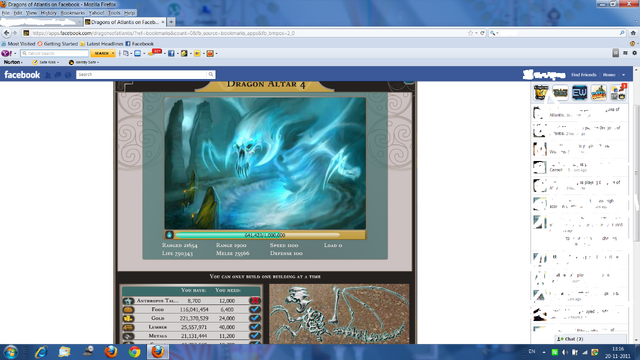Close the Dragons of Atlantis tab
Image resolution: width=640 pixels, height=360 pixels.
pyautogui.click(x=163, y=22)
